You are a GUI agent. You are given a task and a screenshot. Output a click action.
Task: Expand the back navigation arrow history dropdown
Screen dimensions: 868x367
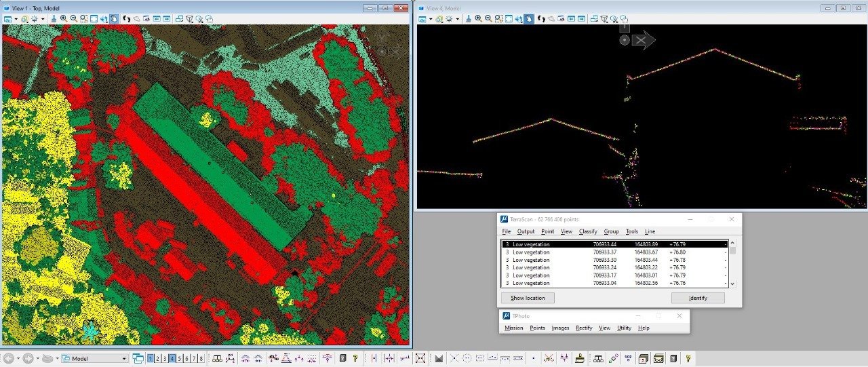coord(18,358)
